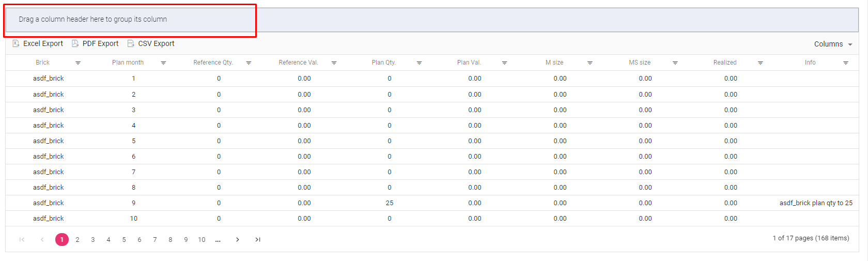Image resolution: width=868 pixels, height=261 pixels.
Task: Click the Reference Qty. filter icon
Action: (x=249, y=63)
